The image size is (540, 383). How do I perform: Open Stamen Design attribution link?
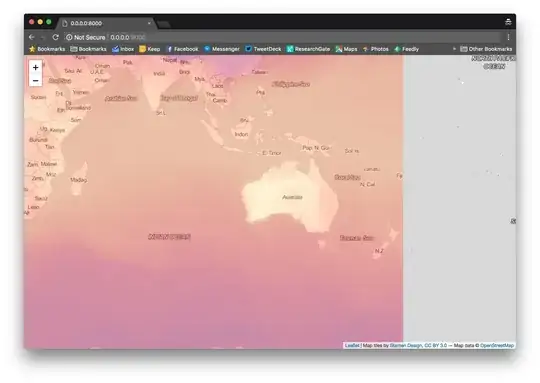tap(406, 345)
